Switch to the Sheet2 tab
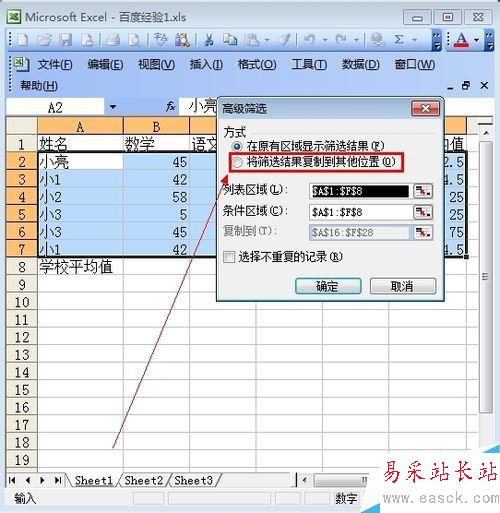500x513 pixels. 144,480
